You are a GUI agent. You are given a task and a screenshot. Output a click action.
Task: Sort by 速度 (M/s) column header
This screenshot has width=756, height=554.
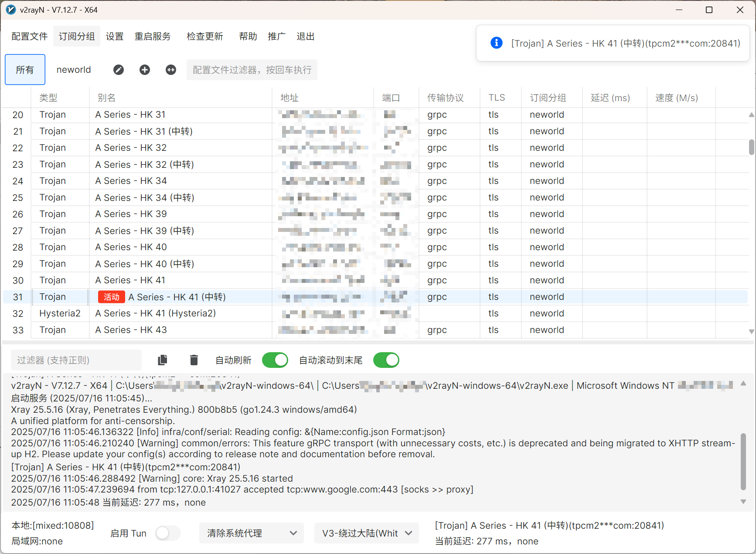coord(681,98)
